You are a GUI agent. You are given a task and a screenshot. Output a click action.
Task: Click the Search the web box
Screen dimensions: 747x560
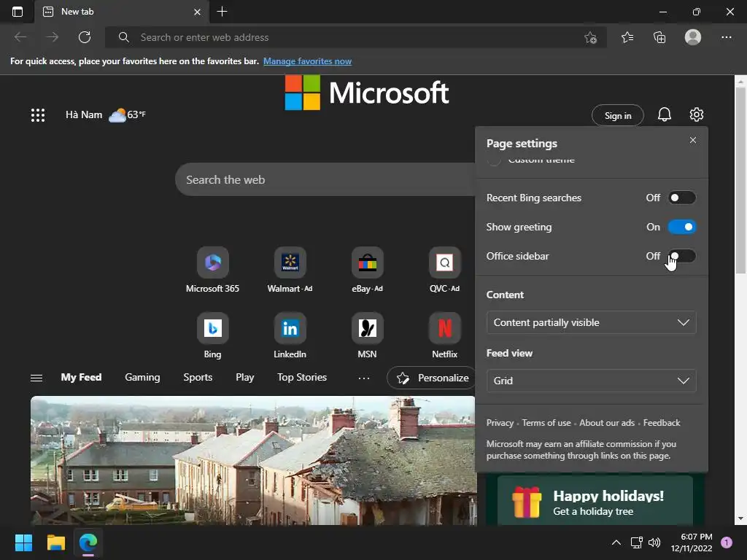(325, 179)
